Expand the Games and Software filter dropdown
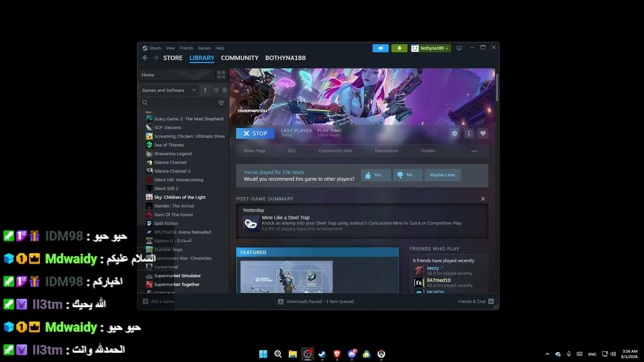This screenshot has width=644, height=362. [169, 90]
